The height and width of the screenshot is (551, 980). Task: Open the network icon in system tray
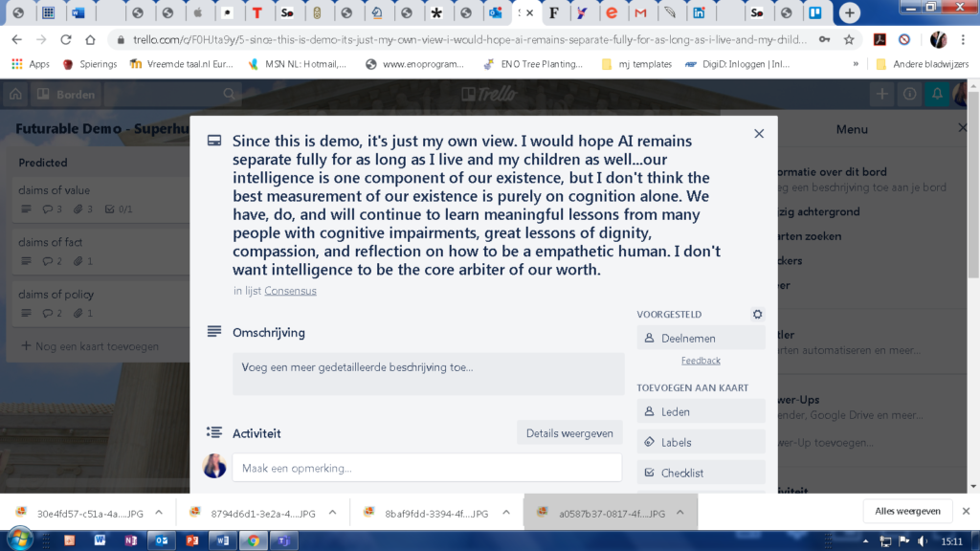pyautogui.click(x=885, y=541)
